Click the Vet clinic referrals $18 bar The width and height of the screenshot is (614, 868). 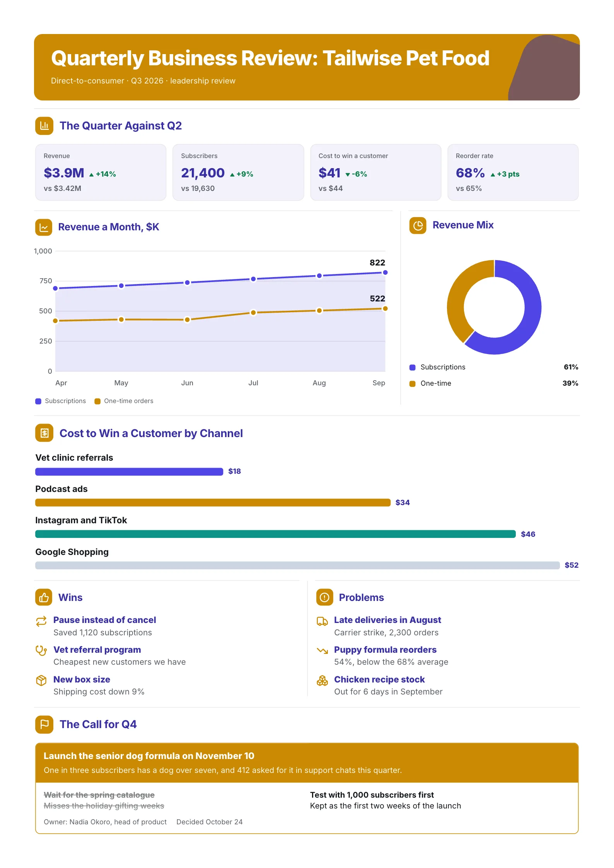click(x=129, y=471)
